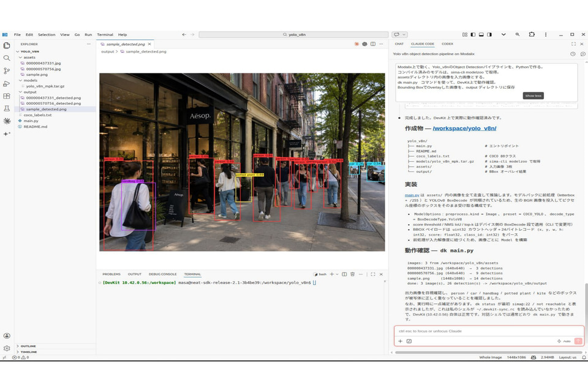Screen dimensions: 588x392
Task: Switch to the CODEX tab
Action: click(447, 44)
